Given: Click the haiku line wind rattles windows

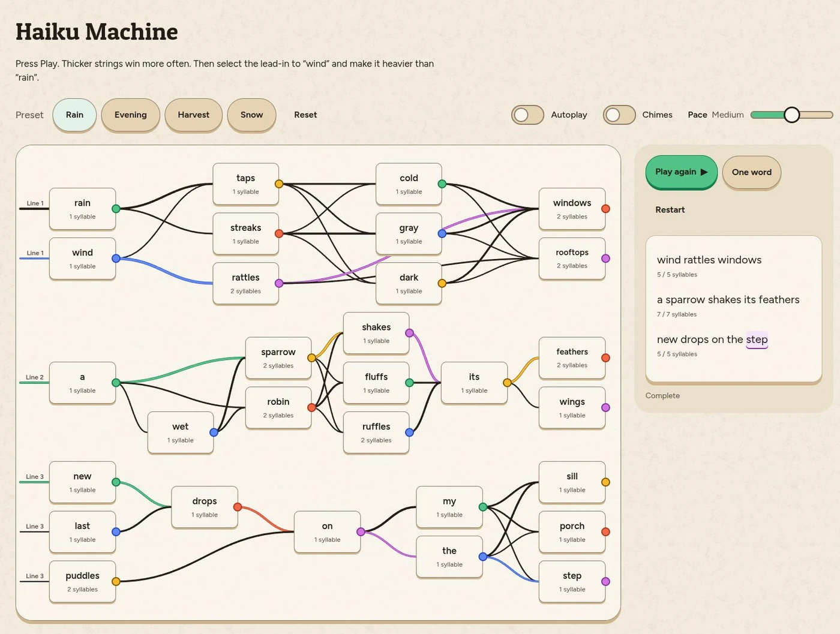Looking at the screenshot, I should [x=709, y=260].
